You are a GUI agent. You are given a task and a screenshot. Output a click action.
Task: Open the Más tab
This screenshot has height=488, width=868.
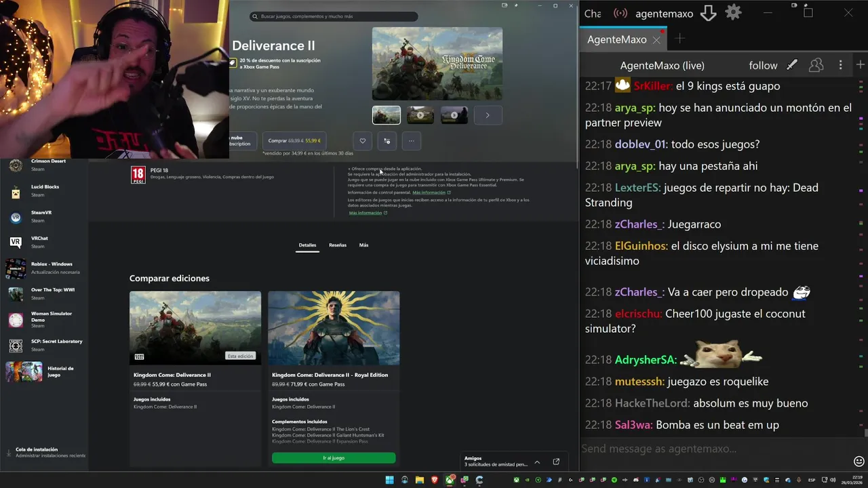tap(363, 245)
